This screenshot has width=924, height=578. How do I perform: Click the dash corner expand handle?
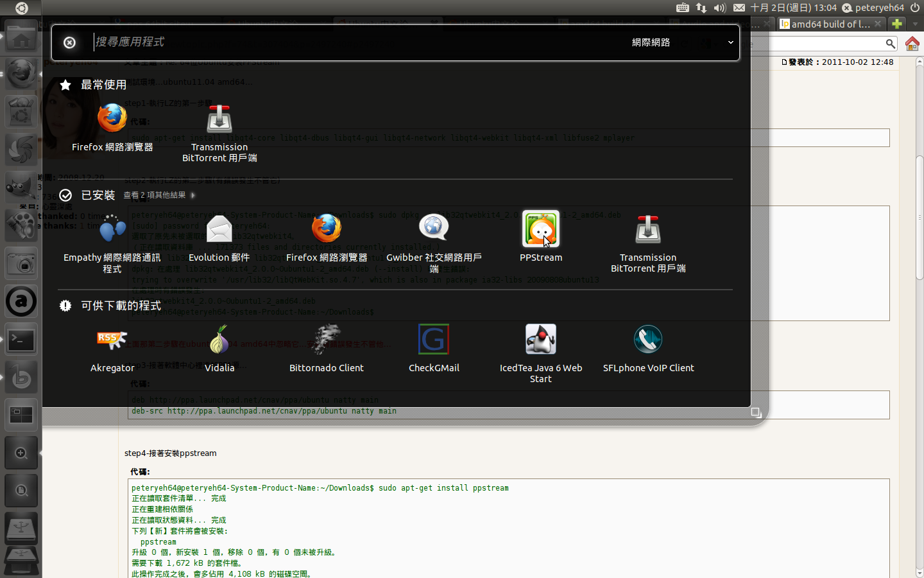pos(756,412)
